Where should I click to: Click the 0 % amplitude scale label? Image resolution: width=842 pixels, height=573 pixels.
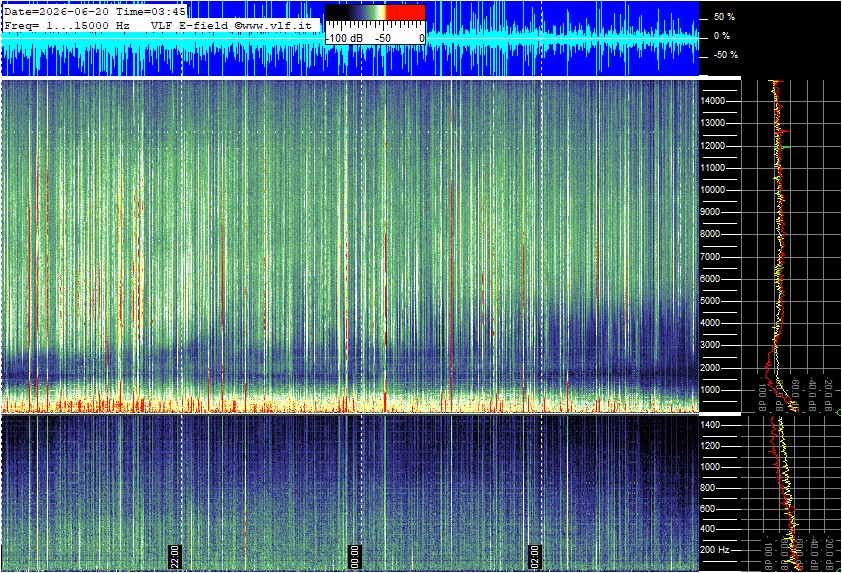722,36
